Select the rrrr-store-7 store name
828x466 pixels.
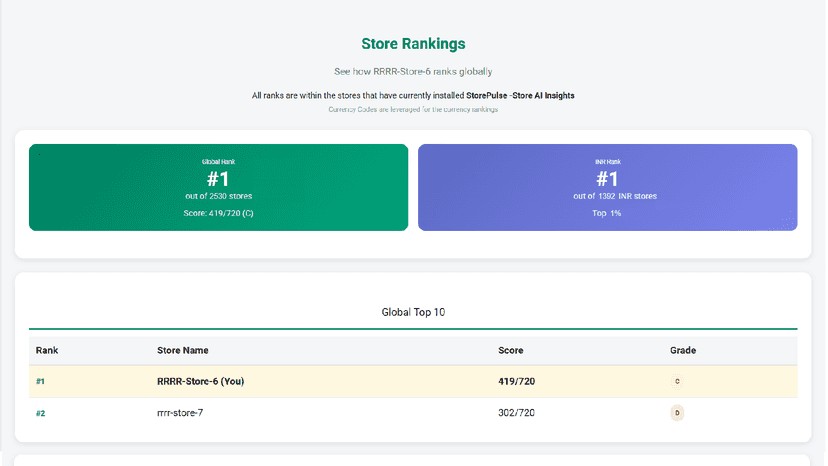coord(180,413)
